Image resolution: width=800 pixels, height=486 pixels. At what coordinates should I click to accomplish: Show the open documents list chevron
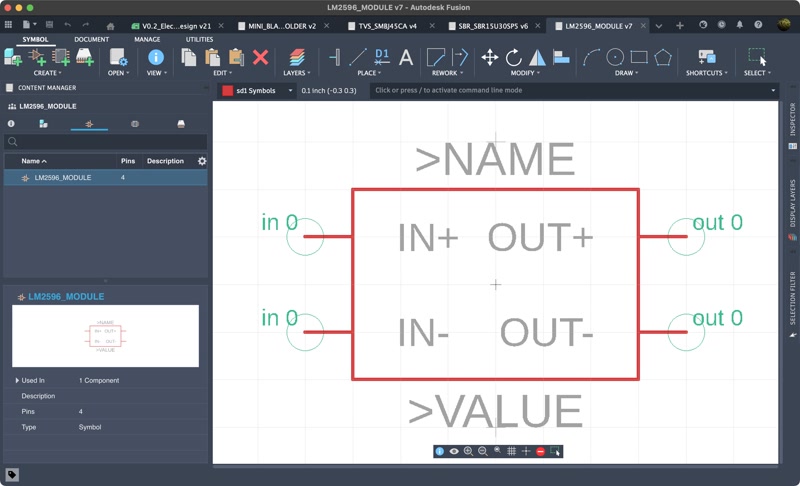pyautogui.click(x=659, y=26)
